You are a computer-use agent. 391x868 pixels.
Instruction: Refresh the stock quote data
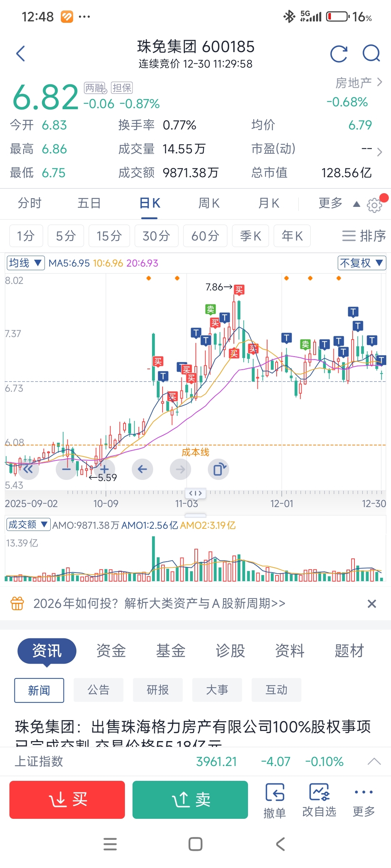point(339,54)
